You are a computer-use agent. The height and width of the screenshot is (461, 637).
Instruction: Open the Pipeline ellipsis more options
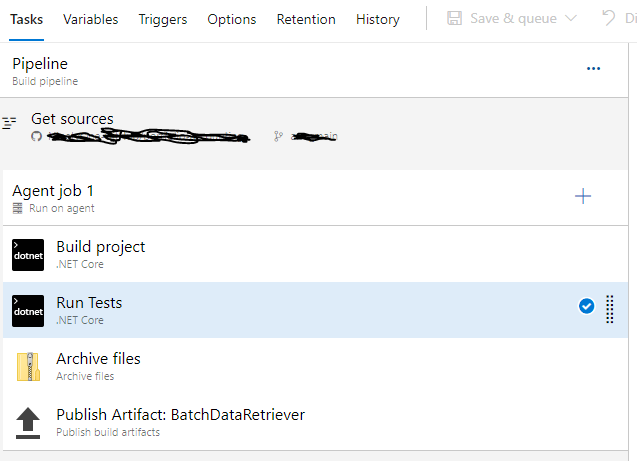click(593, 69)
